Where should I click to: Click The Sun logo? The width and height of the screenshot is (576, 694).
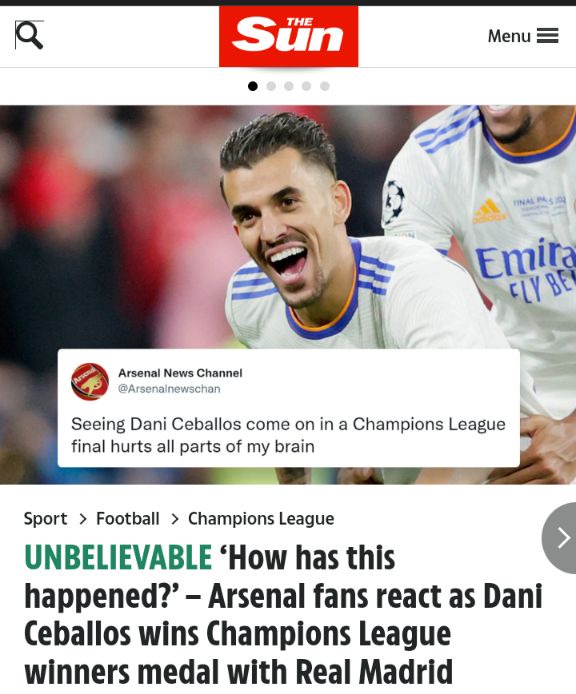289,36
